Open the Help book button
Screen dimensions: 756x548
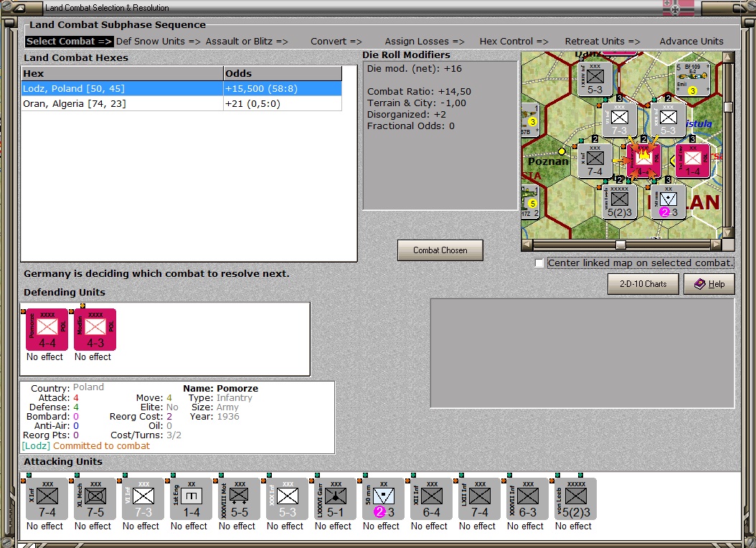709,284
